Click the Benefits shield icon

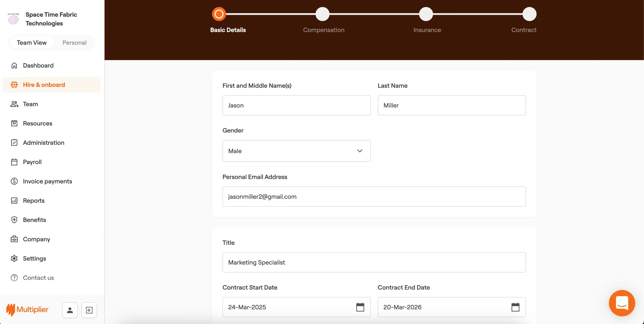point(14,220)
